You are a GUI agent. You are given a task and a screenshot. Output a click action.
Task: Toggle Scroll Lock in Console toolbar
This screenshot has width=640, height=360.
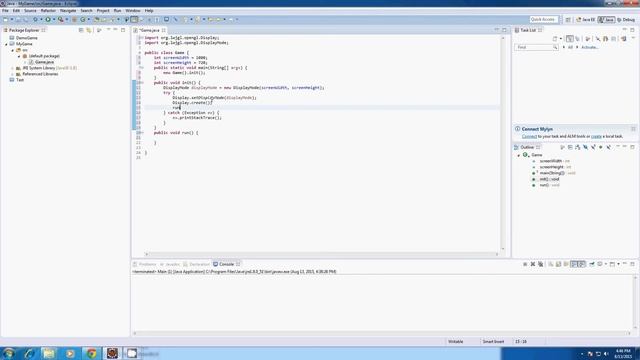[x=558, y=264]
